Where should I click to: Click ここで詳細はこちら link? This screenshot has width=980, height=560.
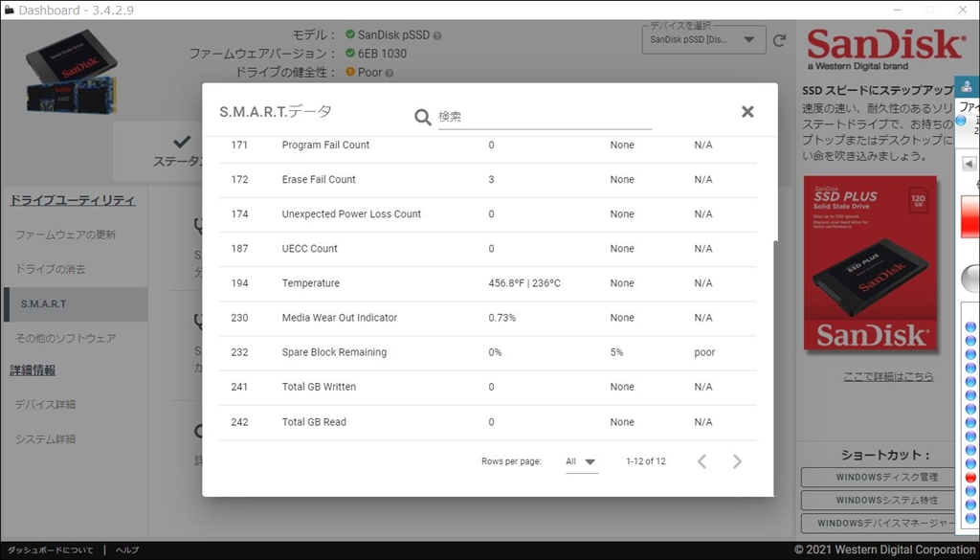[888, 376]
